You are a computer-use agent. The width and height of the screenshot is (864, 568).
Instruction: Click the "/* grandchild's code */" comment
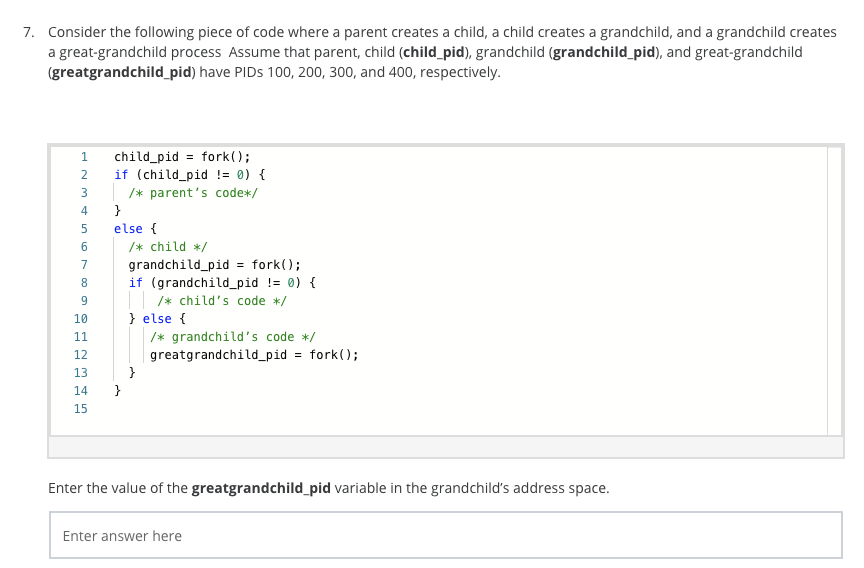coord(233,337)
